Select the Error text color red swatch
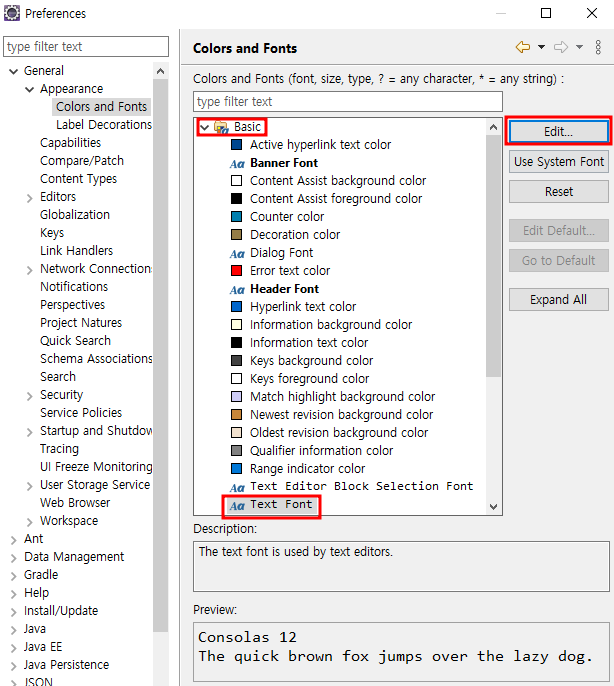The image size is (614, 686). 236,270
